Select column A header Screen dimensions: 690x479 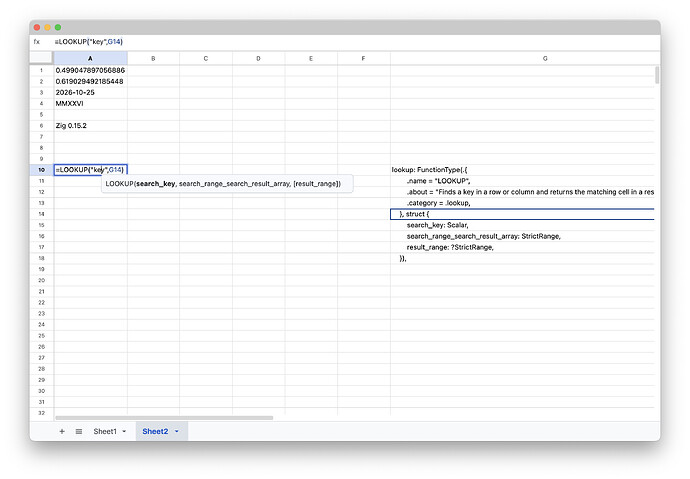[90, 58]
